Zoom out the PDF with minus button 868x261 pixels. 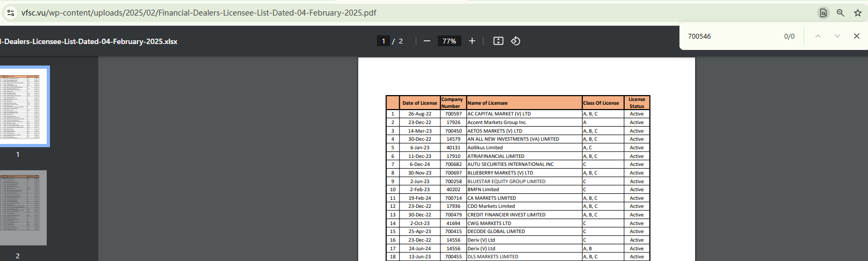tap(427, 41)
